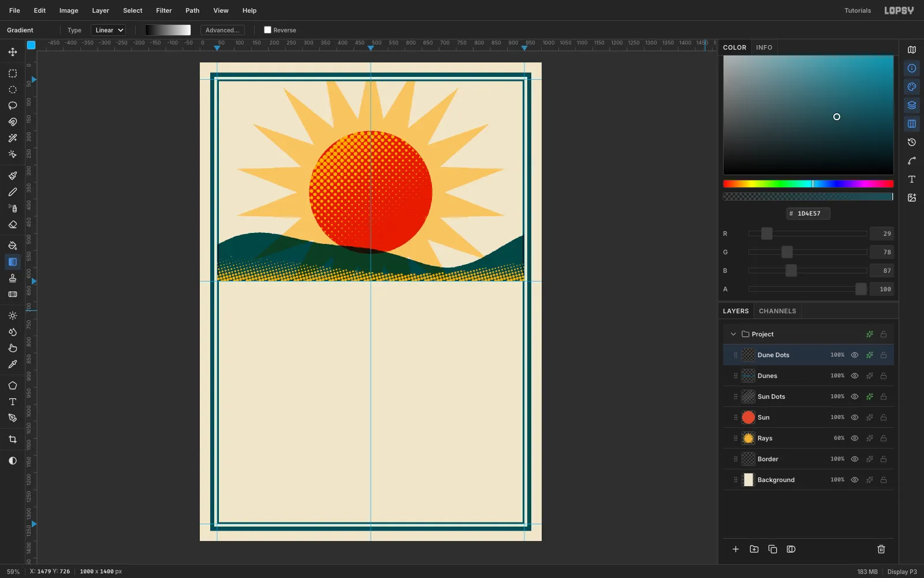The width and height of the screenshot is (924, 578).
Task: Open the Tutorials link
Action: pyautogui.click(x=858, y=10)
